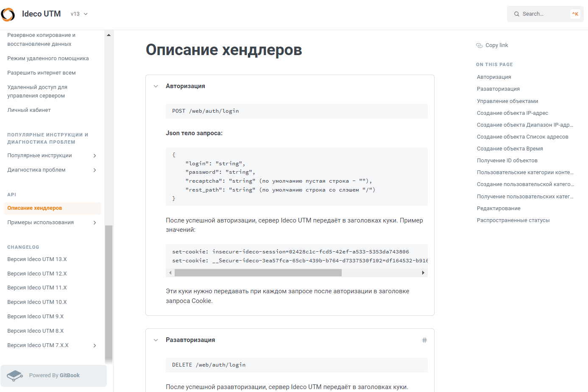The width and height of the screenshot is (588, 392).
Task: Jump to Распространенные статусы in page outline
Action: [x=513, y=220]
